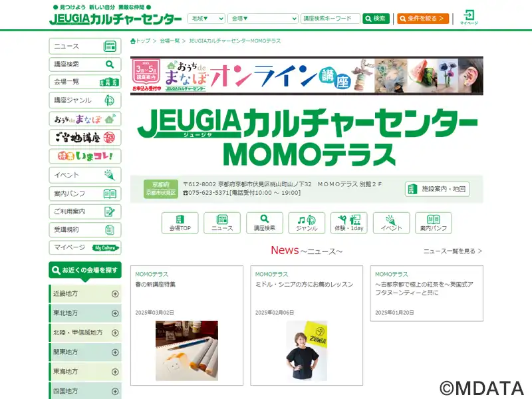Click the 検索 search button
This screenshot has width=532, height=399.
[x=376, y=19]
